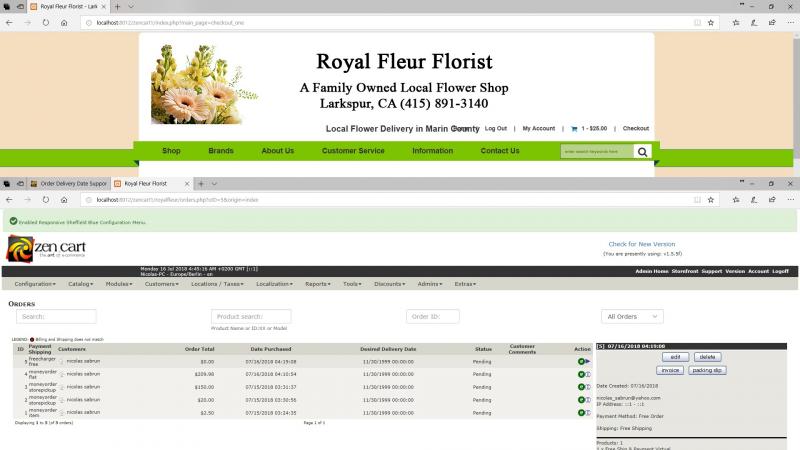Click the flower bouquet logo image
The image size is (800, 450).
pyautogui.click(x=204, y=84)
